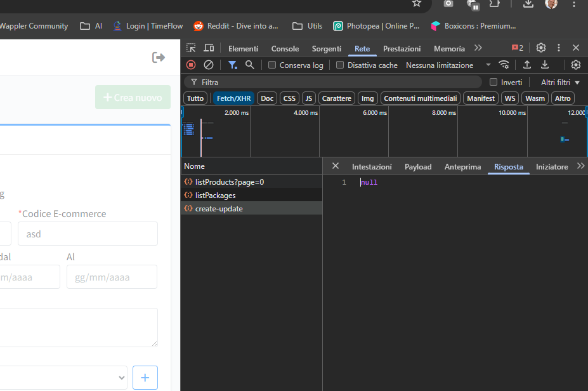Check the Inverti filter checkbox
This screenshot has height=391, width=588.
pyautogui.click(x=493, y=82)
